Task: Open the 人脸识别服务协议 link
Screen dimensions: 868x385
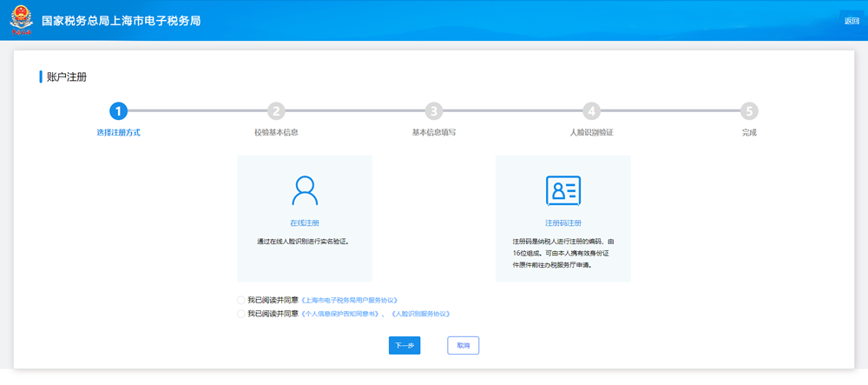Action: [421, 314]
